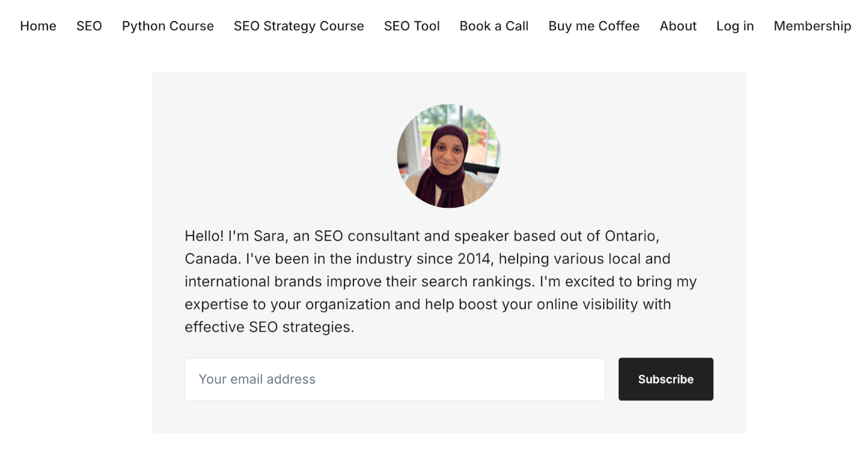Visit the About page
This screenshot has height=456, width=868.
[x=678, y=26]
